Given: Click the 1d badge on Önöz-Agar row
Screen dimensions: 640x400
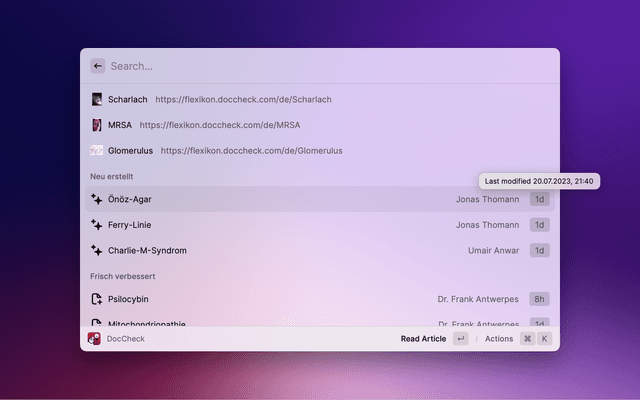Looking at the screenshot, I should click(539, 199).
